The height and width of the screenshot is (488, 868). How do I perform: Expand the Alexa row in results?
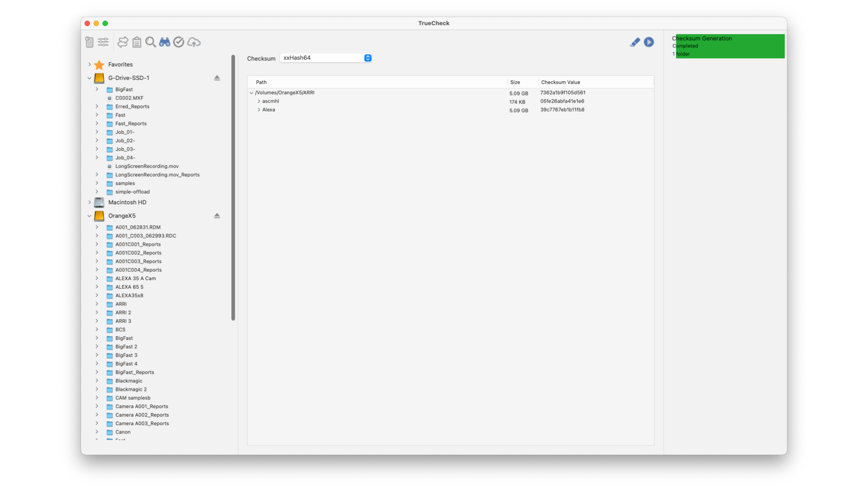click(259, 110)
